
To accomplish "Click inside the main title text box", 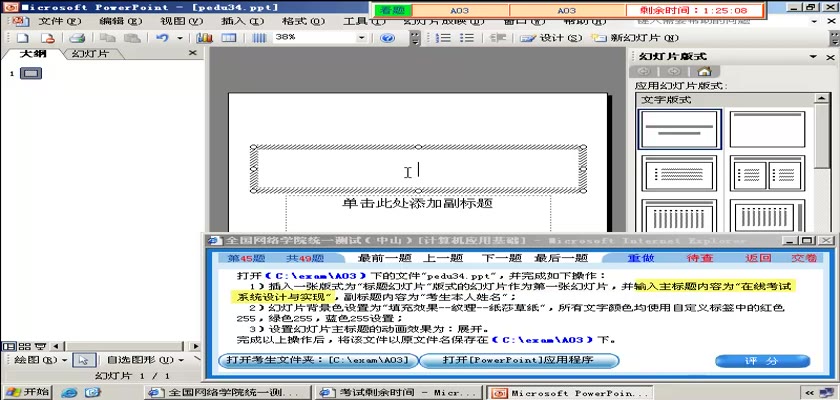I will (418, 169).
